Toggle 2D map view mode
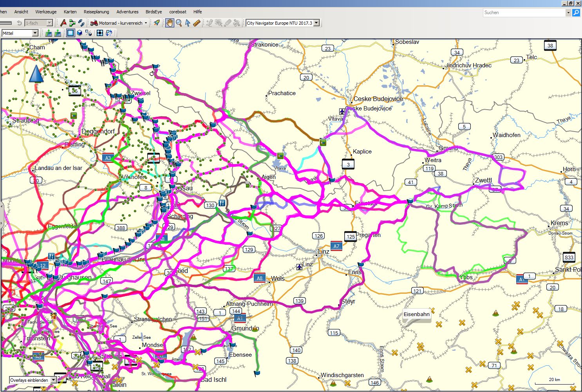Screen dimensions: 582x392 coord(70,33)
